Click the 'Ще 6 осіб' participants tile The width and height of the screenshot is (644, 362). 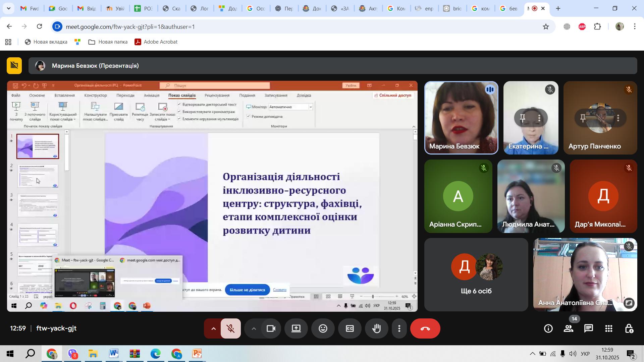[x=476, y=275]
